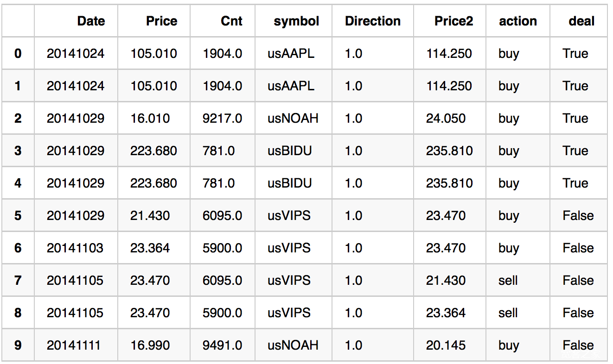This screenshot has height=364, width=613.
Task: Click the symbol column header
Action: (x=296, y=21)
